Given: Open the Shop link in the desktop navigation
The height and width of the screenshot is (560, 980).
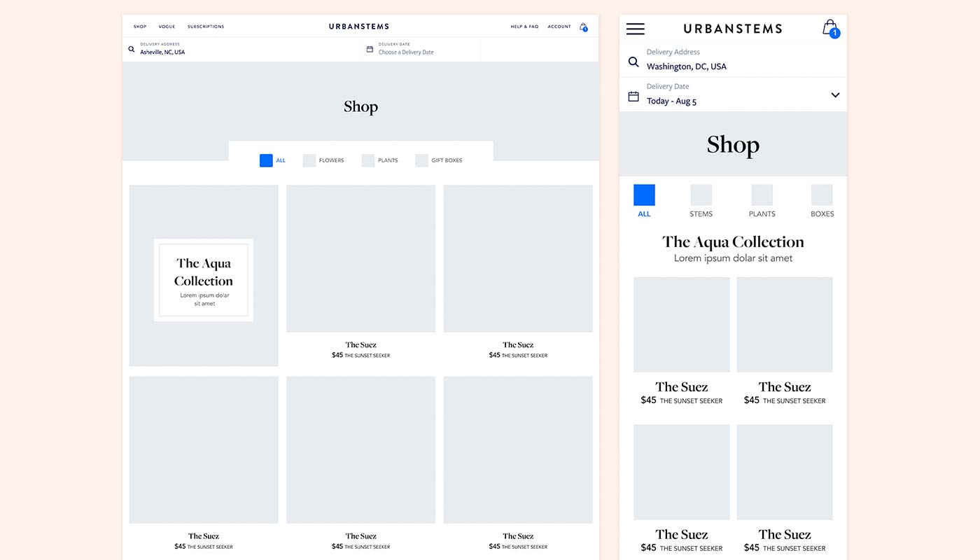Looking at the screenshot, I should click(140, 27).
